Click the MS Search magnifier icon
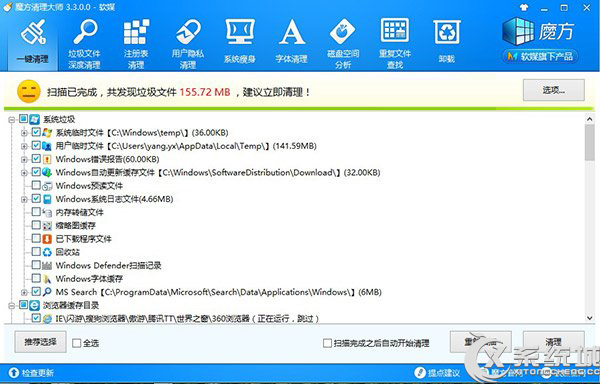The width and height of the screenshot is (600, 384). (47, 292)
